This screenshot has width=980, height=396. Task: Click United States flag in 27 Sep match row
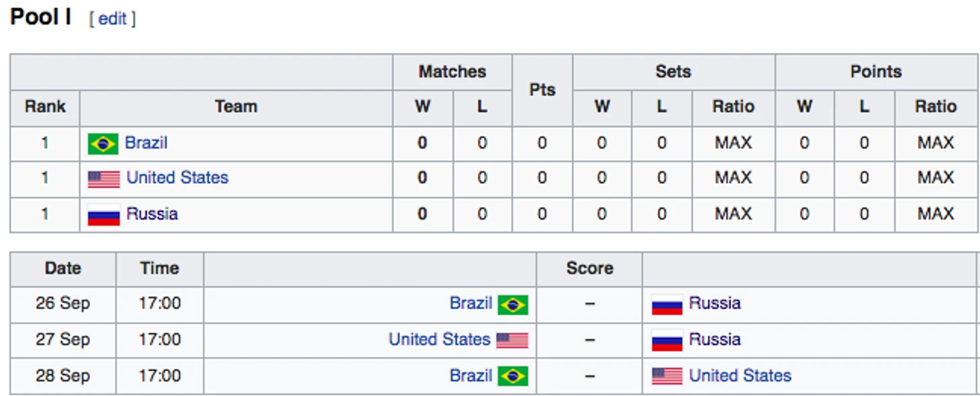point(513,340)
